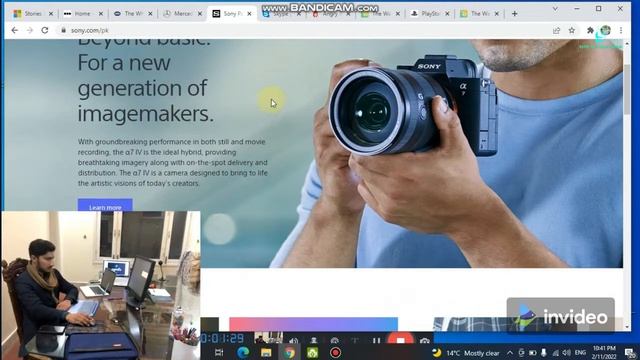Click the battery tray icon

pyautogui.click(x=533, y=353)
